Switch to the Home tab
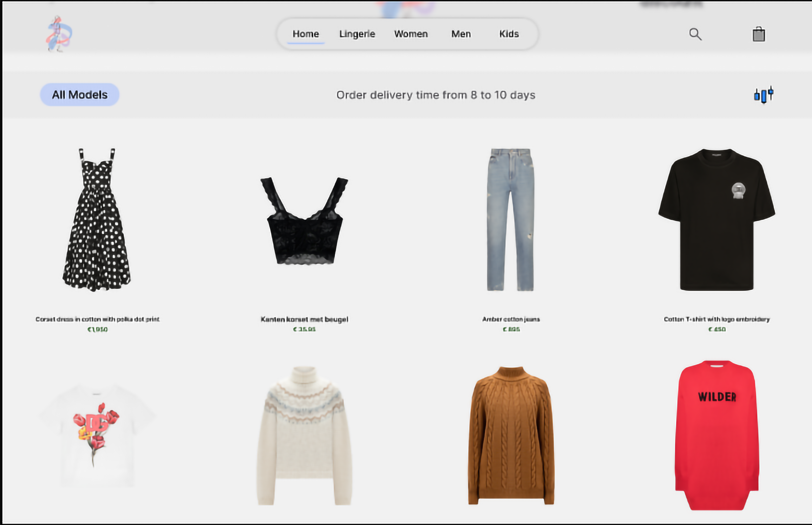The image size is (812, 525). (x=306, y=34)
